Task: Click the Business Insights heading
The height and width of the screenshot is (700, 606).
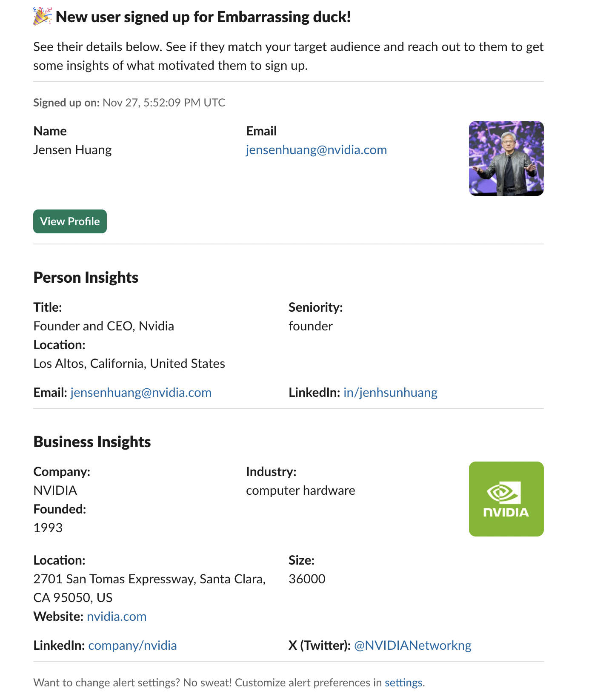Action: pyautogui.click(x=92, y=442)
